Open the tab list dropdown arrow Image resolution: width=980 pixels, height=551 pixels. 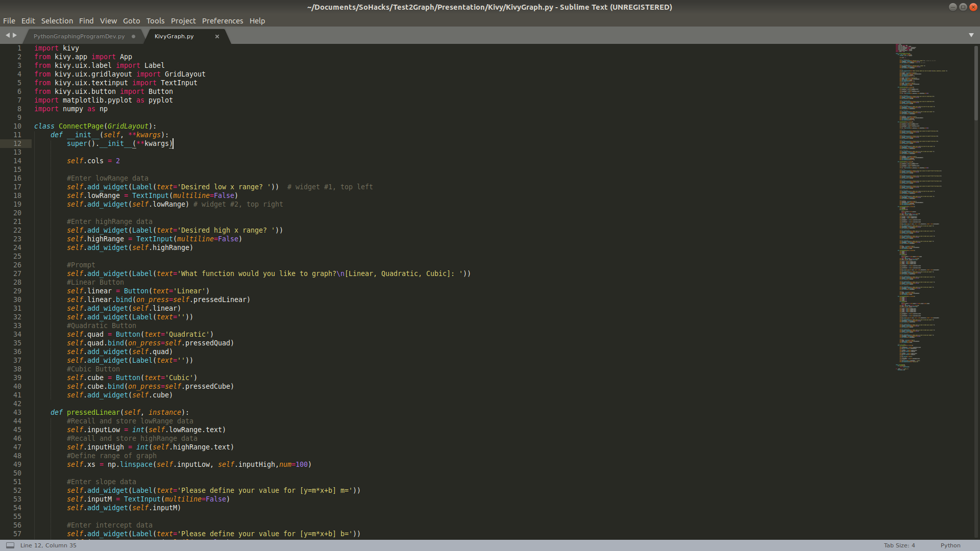click(x=971, y=35)
